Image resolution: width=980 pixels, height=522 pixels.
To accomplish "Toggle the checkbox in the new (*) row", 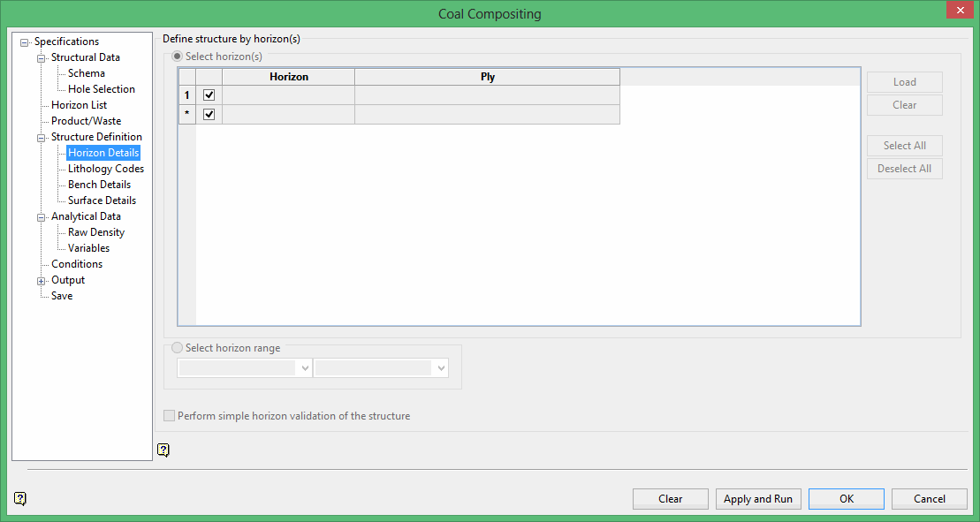I will (x=209, y=115).
